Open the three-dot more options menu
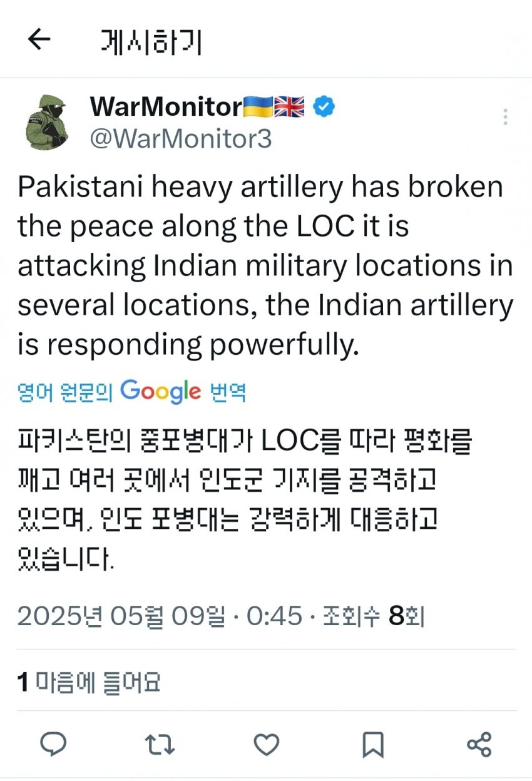This screenshot has height=781, width=532. (x=504, y=117)
